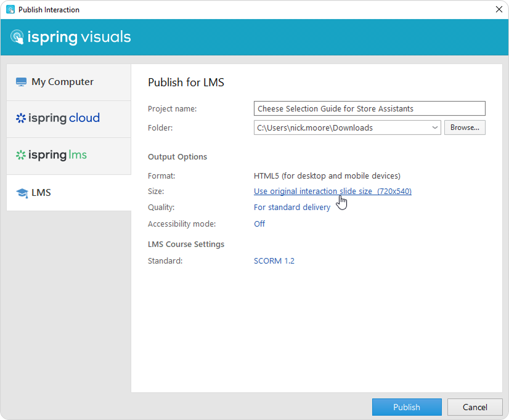Click the Publish Interaction title bar app icon

(x=10, y=10)
